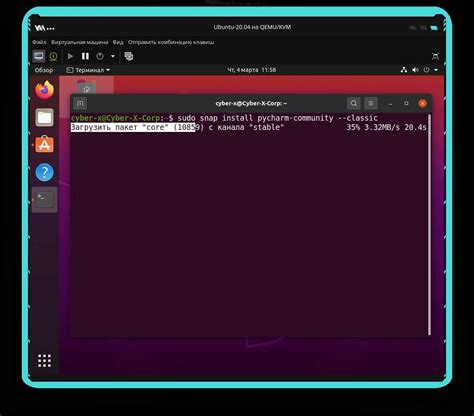
Task: Open the power icon in Ubuntu panel
Action: 426,70
